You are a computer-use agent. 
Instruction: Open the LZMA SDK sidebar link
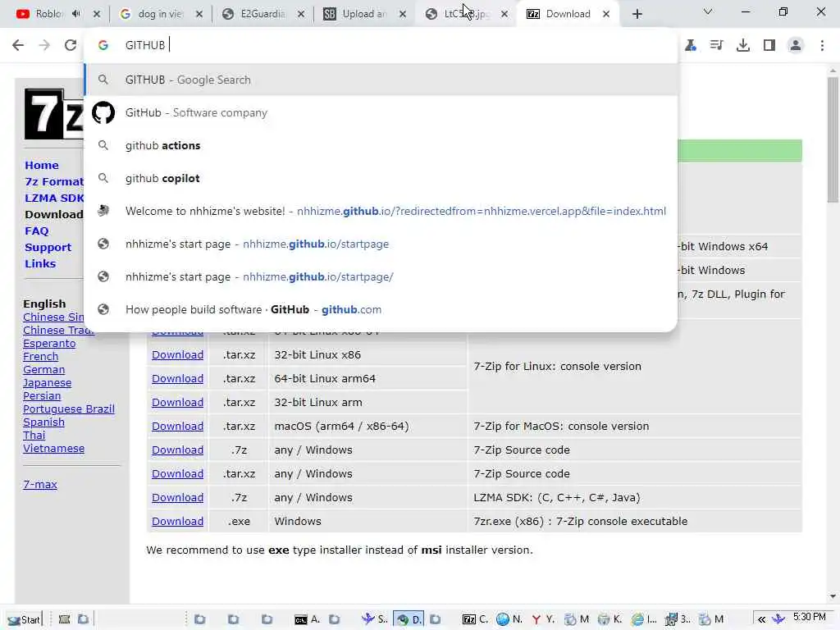54,198
